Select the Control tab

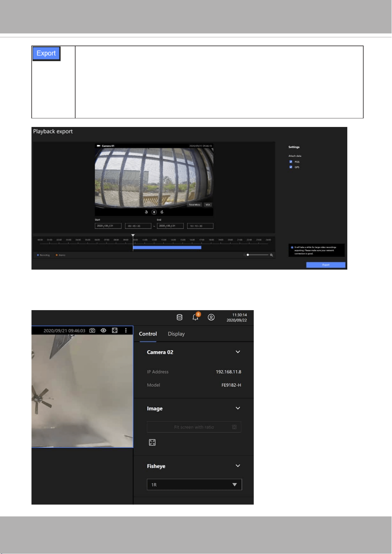148,334
